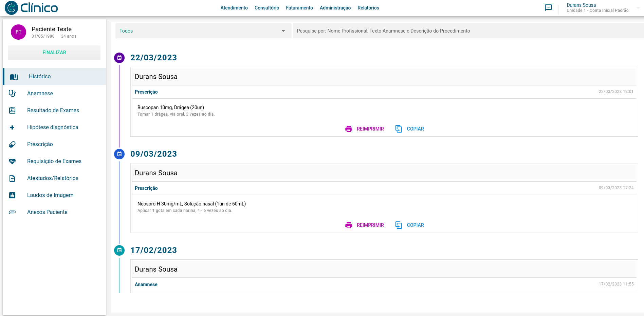Open the Relatórios menu
The image size is (644, 316).
368,8
